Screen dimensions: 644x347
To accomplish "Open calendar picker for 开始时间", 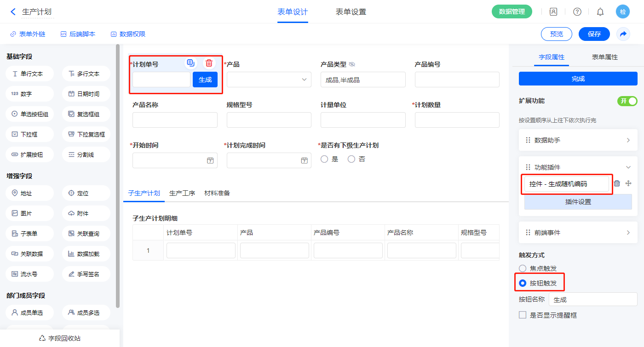I will coord(210,160).
